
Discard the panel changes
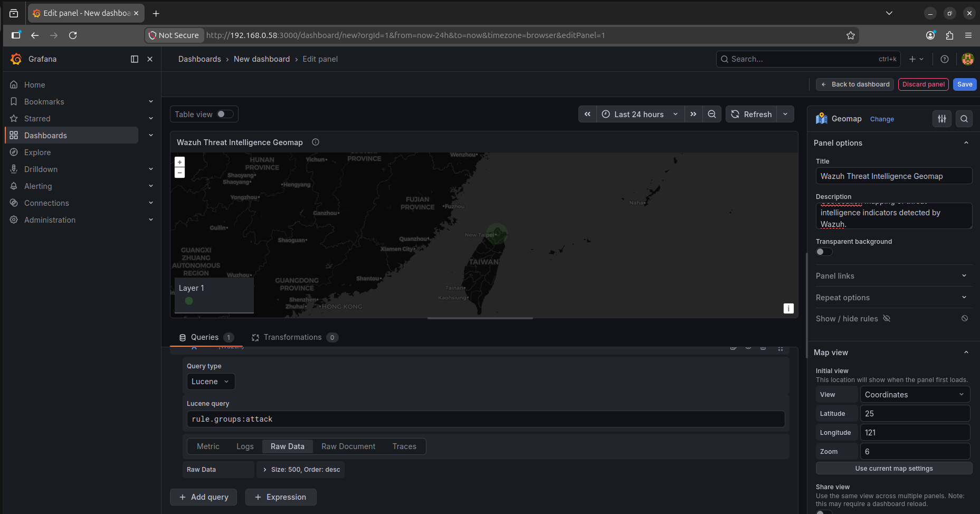point(924,84)
